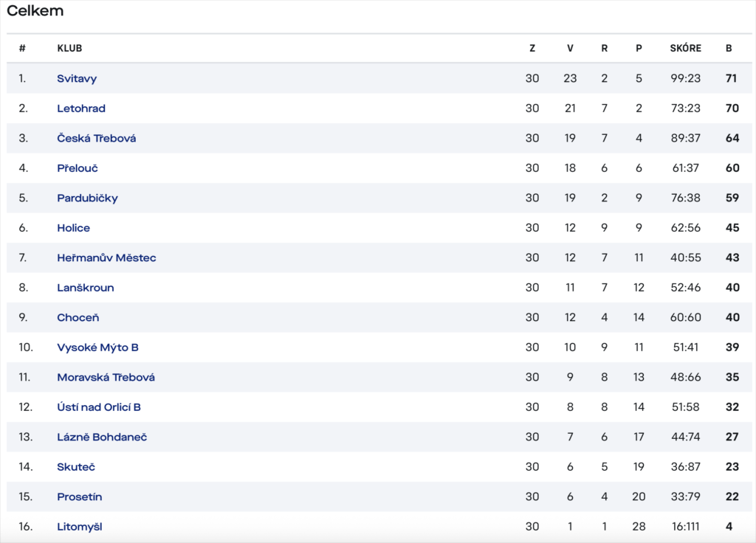Click the B points column header
The width and height of the screenshot is (756, 543).
pyautogui.click(x=729, y=48)
